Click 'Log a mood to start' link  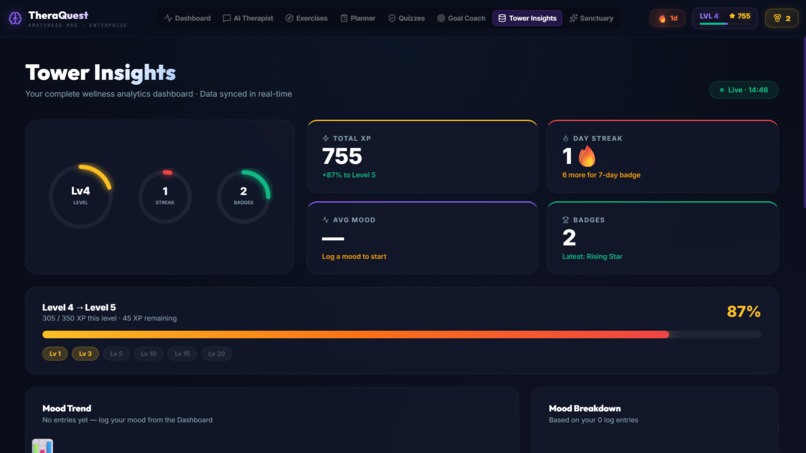click(x=354, y=256)
